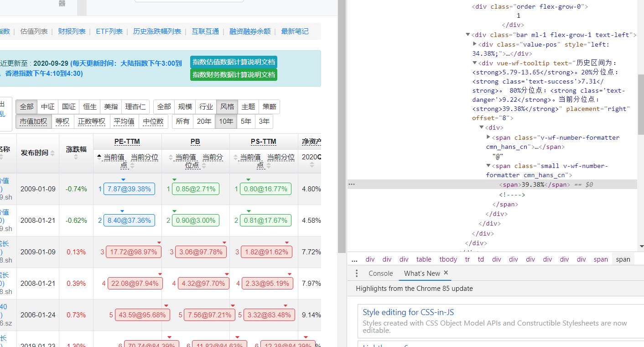Click ellipsis at start of DOM breadcrumb

click(x=354, y=259)
